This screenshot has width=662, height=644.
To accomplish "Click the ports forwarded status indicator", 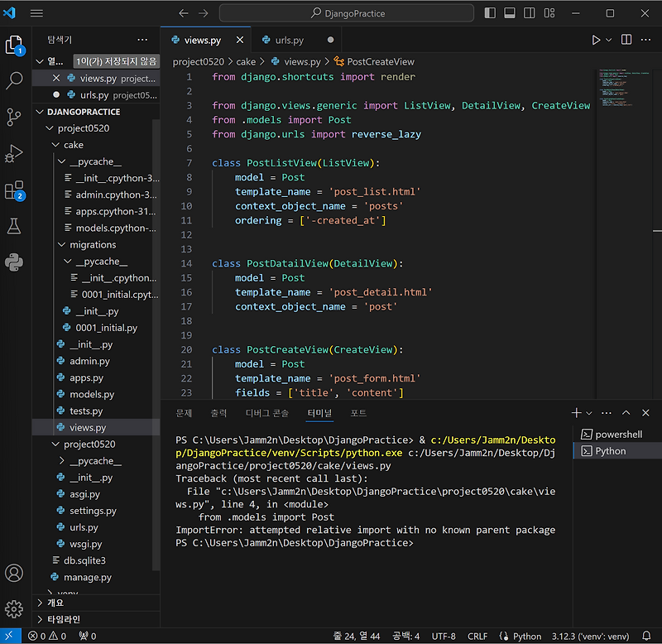I will 88,636.
